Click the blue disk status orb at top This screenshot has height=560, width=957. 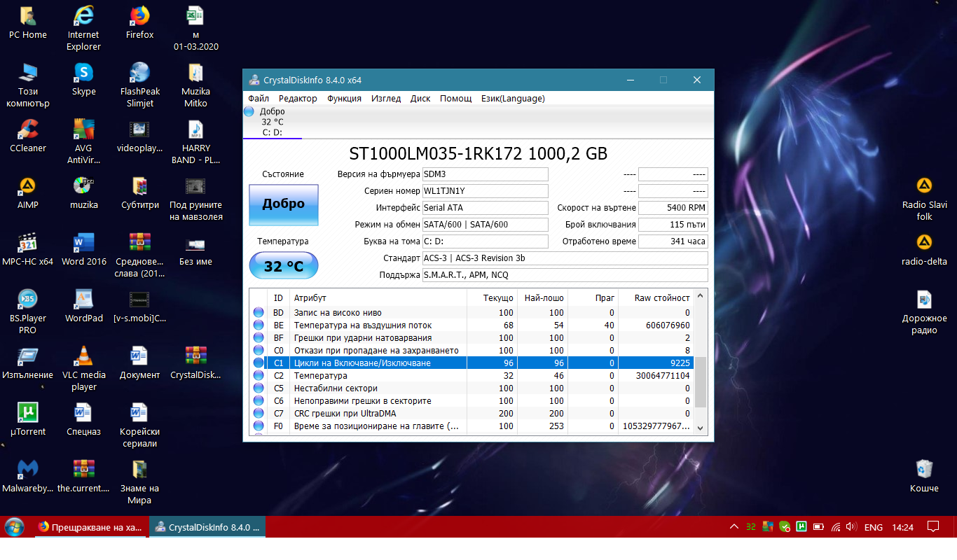249,111
